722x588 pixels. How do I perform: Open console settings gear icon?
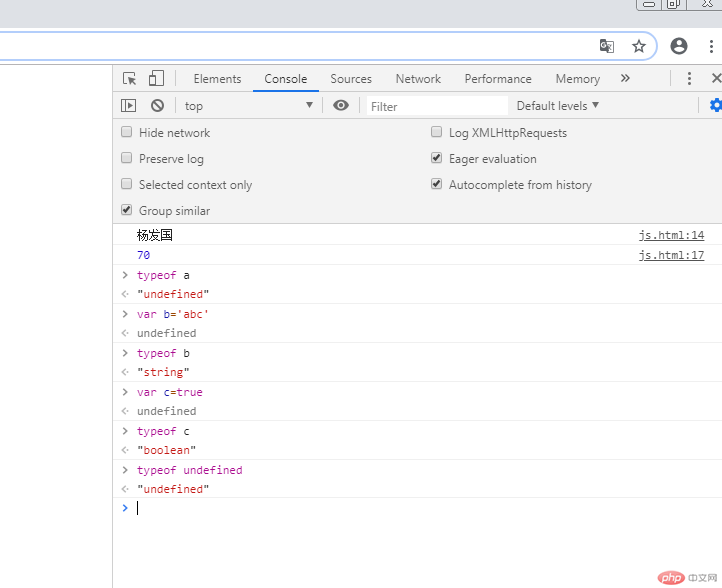(x=716, y=105)
